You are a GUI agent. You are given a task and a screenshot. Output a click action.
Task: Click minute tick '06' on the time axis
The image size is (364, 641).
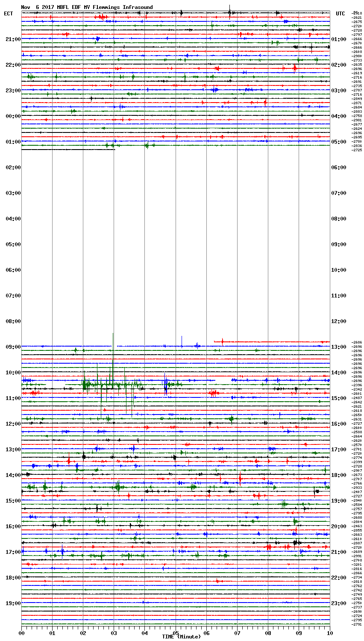(206, 633)
